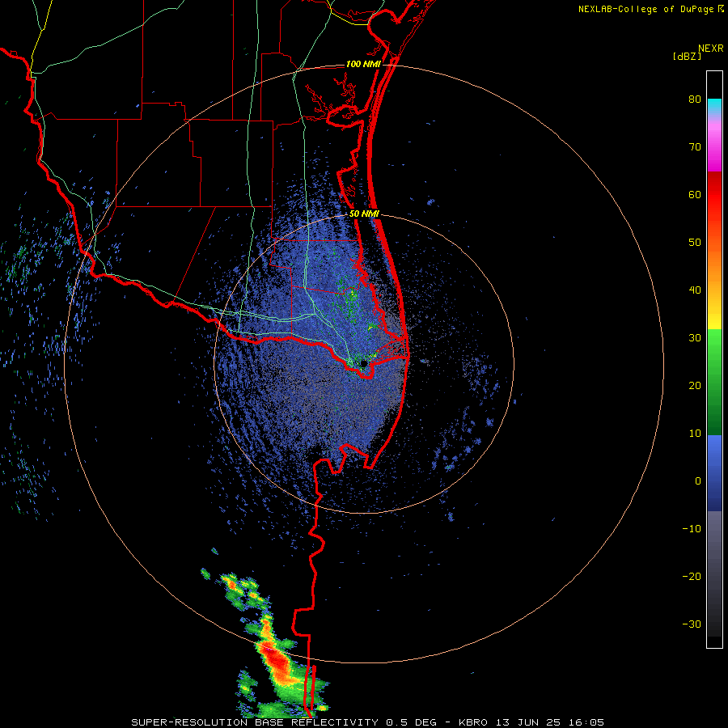Click the -30 dBZ scale label

tap(692, 624)
